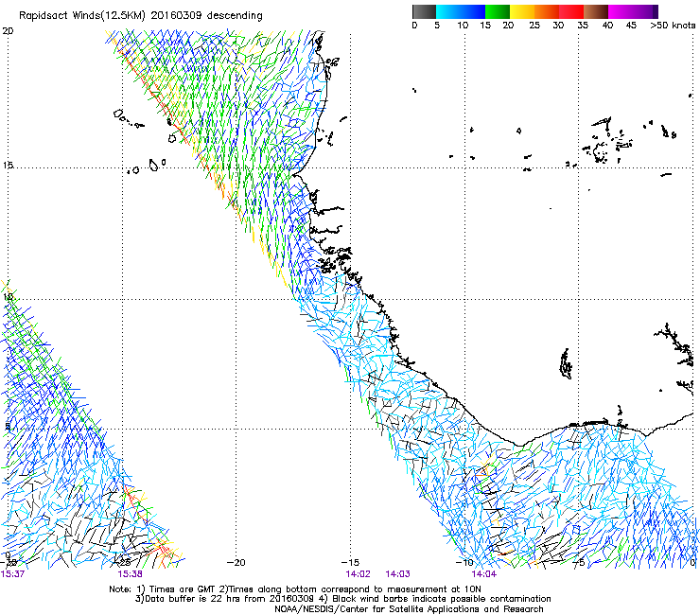
Task: Click the longitude label '-10' on bottom axis
Action: coord(464,563)
